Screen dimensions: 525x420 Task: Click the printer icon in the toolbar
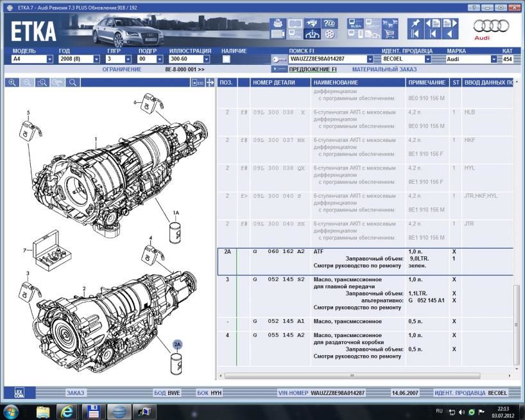pos(278,23)
